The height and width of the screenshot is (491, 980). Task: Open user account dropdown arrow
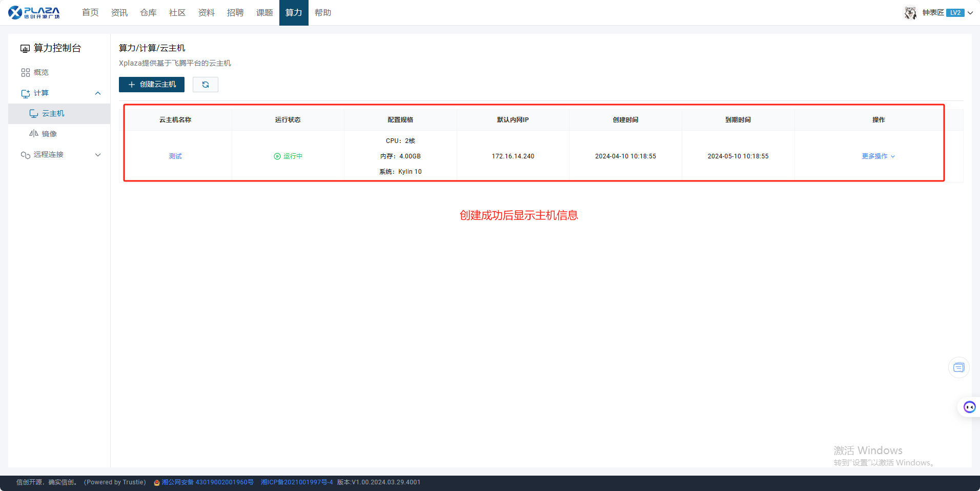(970, 13)
